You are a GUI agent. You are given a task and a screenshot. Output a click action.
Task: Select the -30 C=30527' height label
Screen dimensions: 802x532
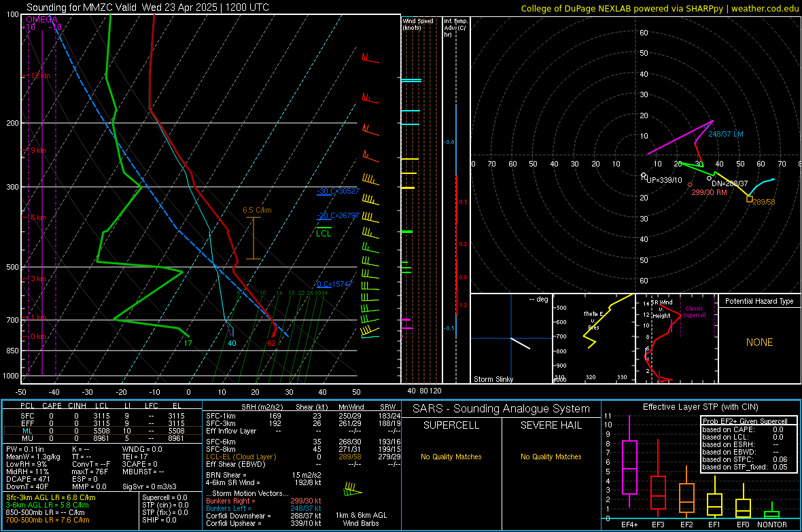click(x=338, y=191)
